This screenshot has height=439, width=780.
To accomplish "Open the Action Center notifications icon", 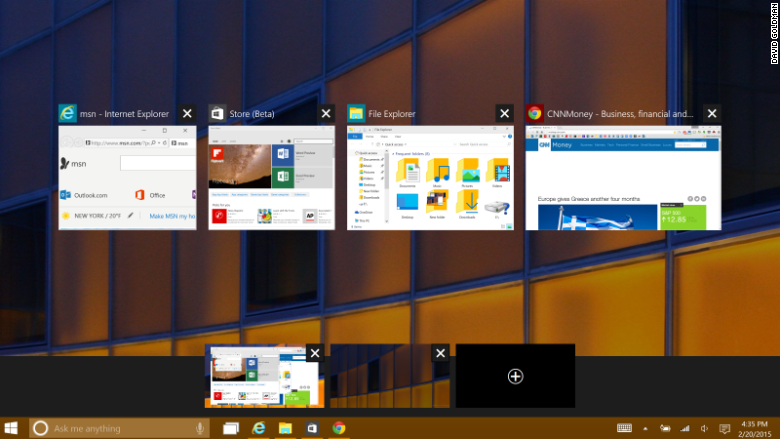I will [x=725, y=429].
